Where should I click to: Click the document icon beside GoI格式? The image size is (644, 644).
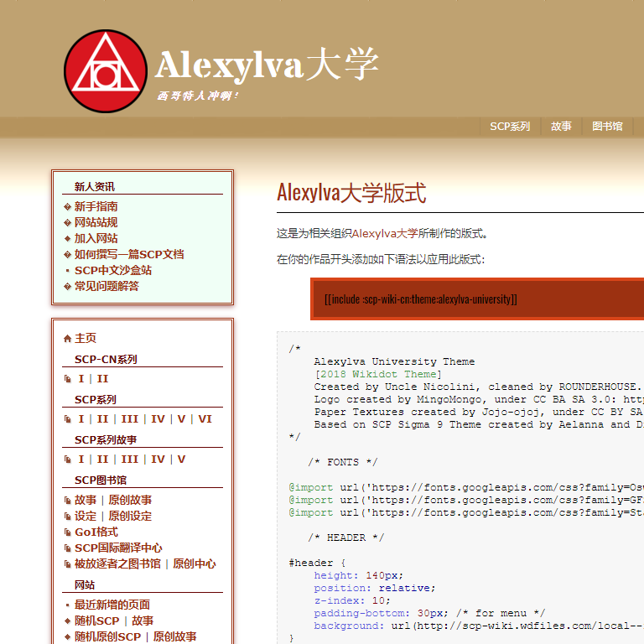point(67,532)
